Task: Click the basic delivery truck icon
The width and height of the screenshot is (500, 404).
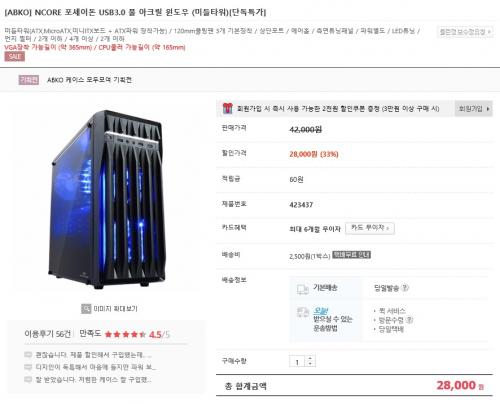Action: point(303,289)
